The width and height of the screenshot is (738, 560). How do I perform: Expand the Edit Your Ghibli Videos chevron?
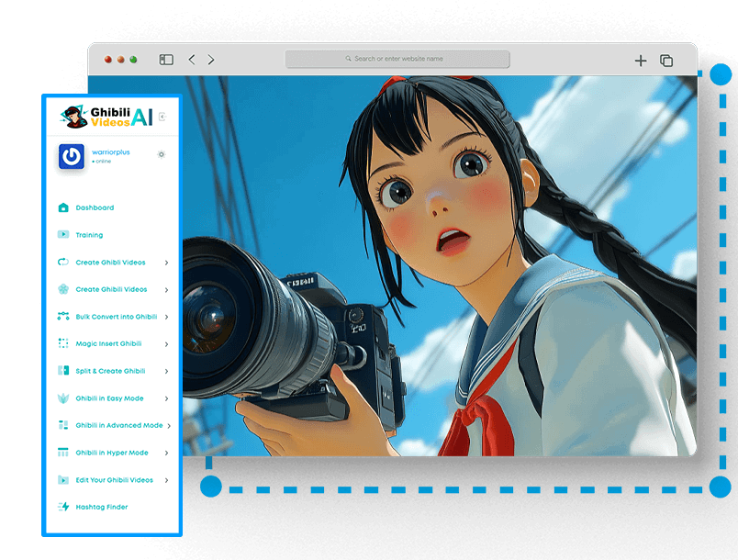(166, 480)
